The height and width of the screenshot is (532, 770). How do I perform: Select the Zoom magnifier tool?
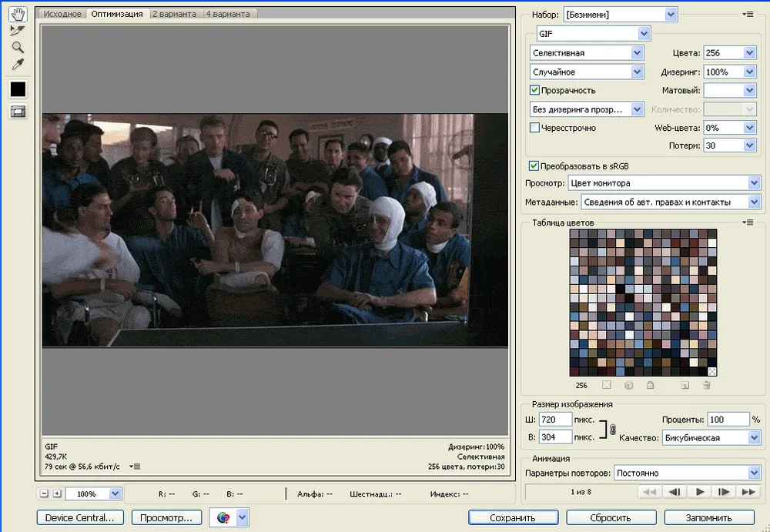17,47
